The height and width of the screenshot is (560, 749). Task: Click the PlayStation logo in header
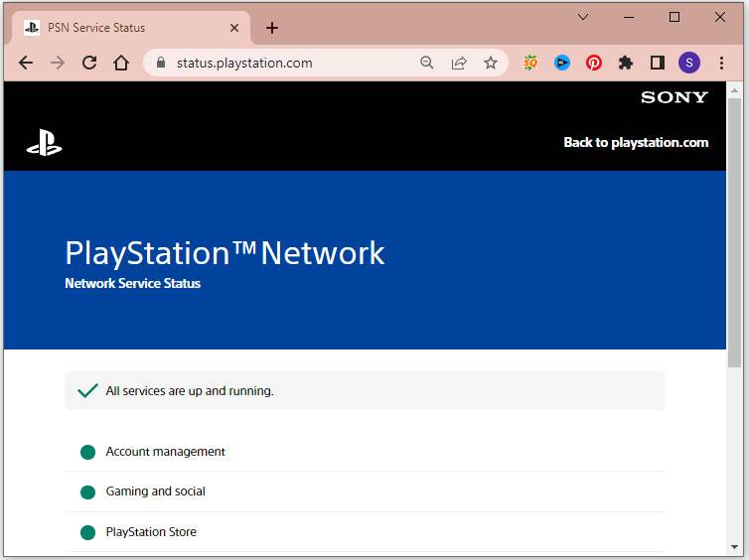[44, 142]
